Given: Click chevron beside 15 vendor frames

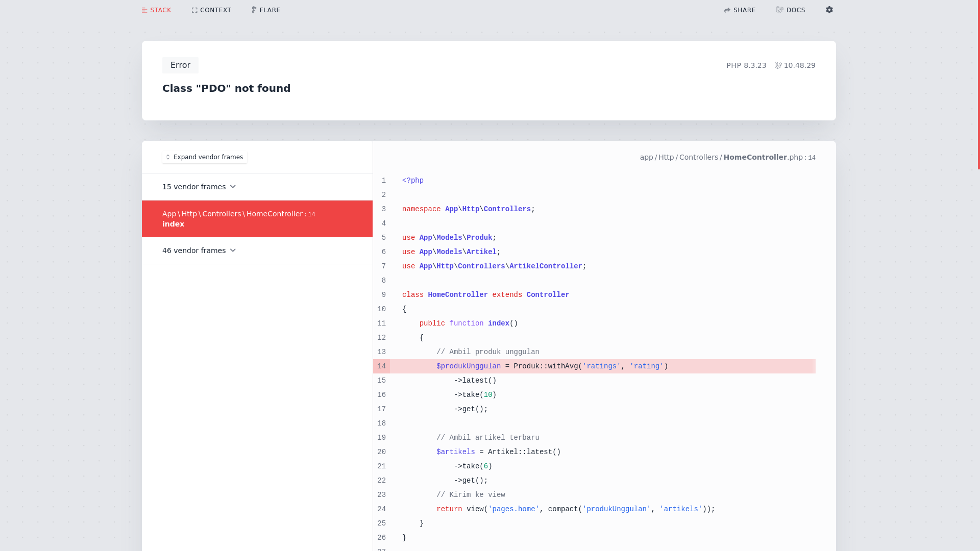Looking at the screenshot, I should click(233, 187).
